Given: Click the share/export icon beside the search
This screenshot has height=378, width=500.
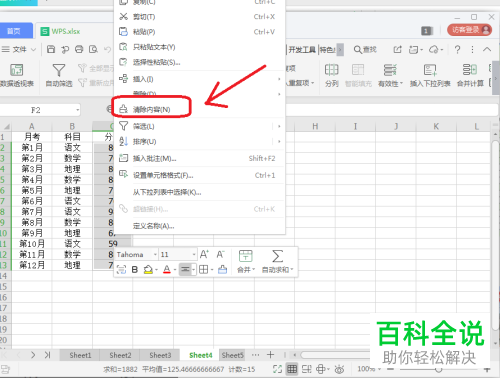Looking at the screenshot, I should click(397, 50).
